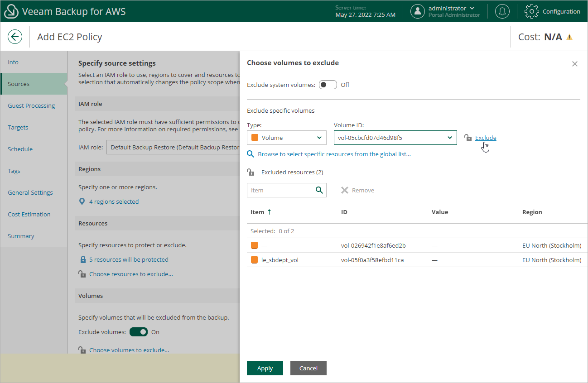Click the back arrow on Add EC2 Policy
The height and width of the screenshot is (383, 588).
15,37
